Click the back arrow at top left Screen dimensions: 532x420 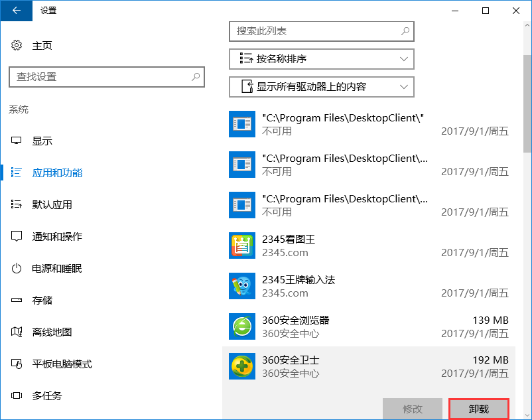15,11
